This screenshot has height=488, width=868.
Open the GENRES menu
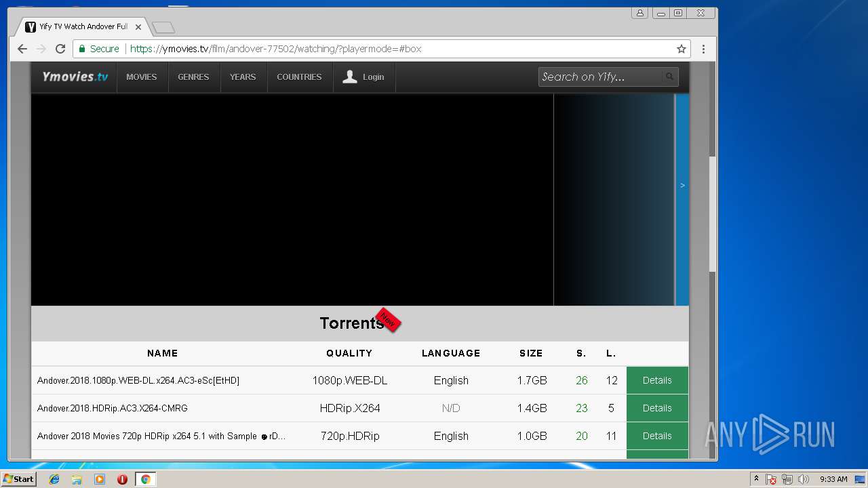point(193,77)
